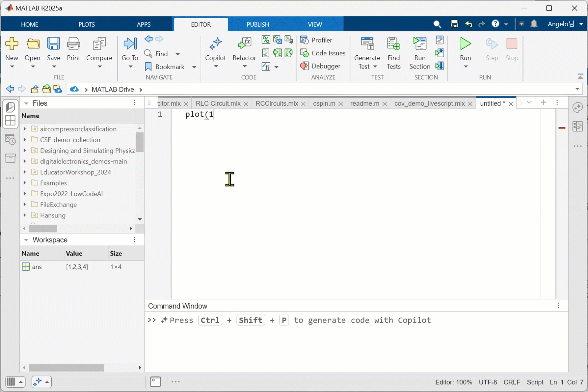Open the notifications bell

(534, 24)
